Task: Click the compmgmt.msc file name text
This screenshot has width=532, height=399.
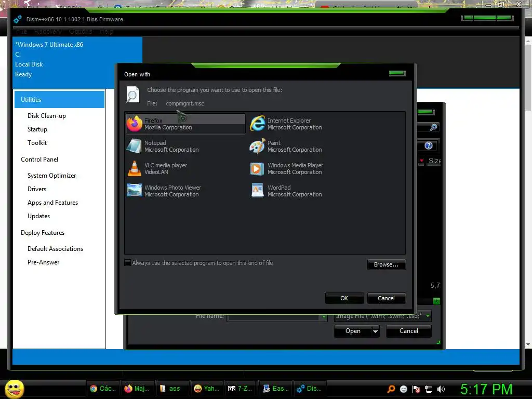Action: pyautogui.click(x=185, y=103)
